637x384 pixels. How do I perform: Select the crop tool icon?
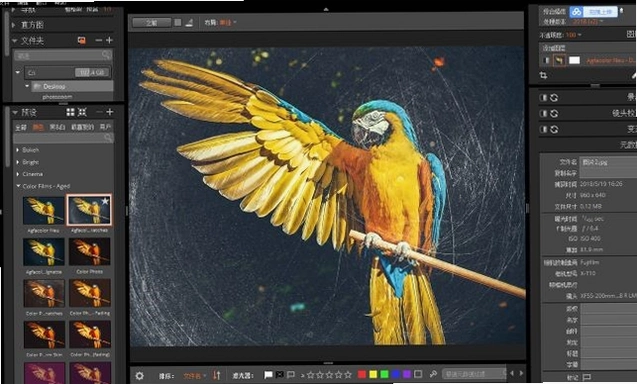[x=543, y=75]
